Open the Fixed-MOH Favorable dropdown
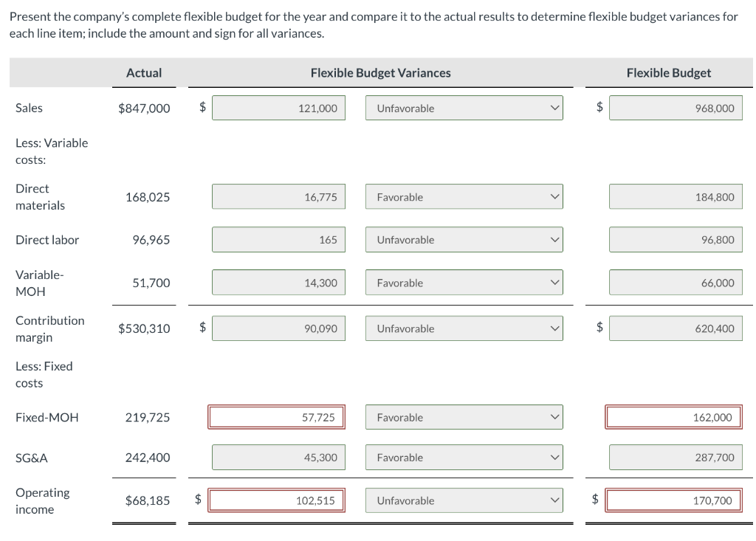 coord(464,417)
